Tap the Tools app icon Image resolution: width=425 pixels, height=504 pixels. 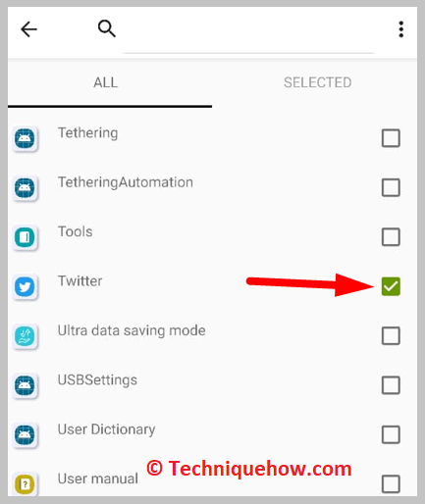point(25,237)
